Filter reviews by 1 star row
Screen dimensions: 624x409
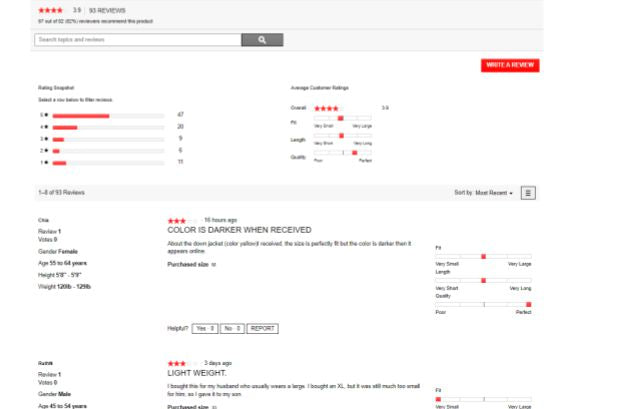click(108, 162)
